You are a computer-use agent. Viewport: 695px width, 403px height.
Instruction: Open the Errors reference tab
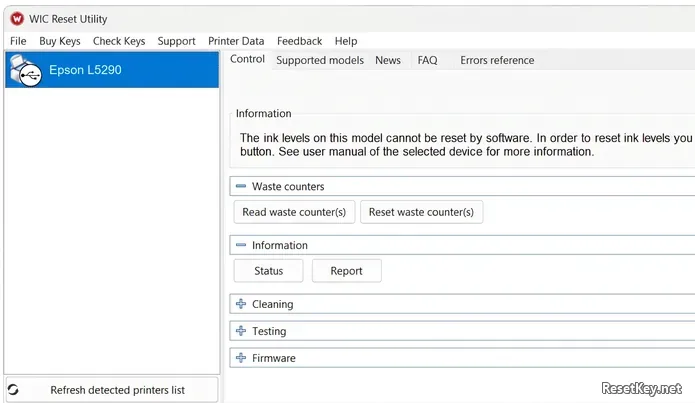pyautogui.click(x=497, y=60)
